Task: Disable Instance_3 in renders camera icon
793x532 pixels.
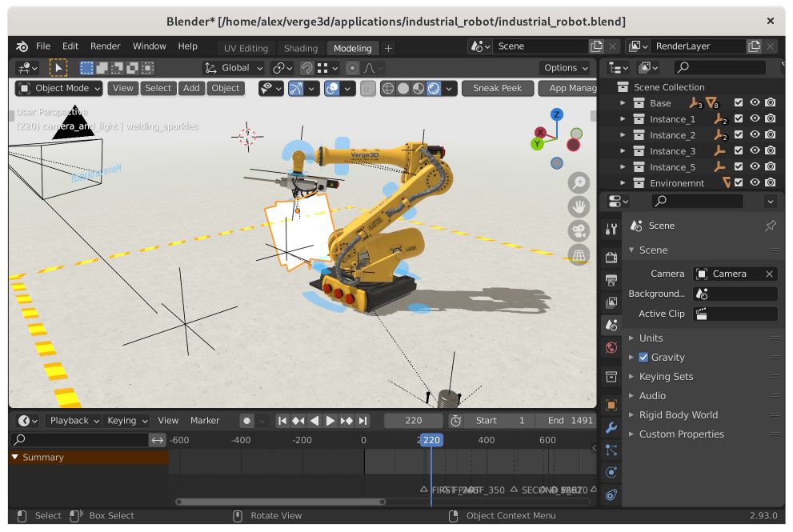Action: click(771, 150)
